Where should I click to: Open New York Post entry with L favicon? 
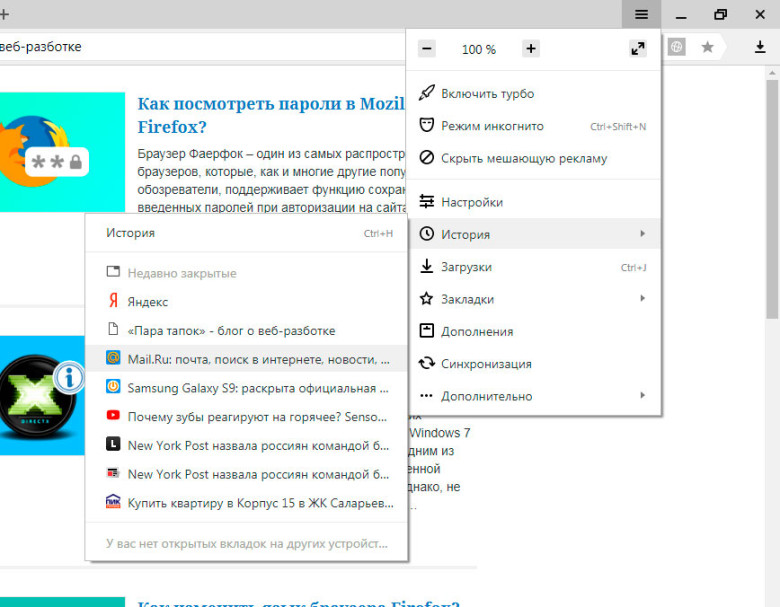click(x=246, y=445)
